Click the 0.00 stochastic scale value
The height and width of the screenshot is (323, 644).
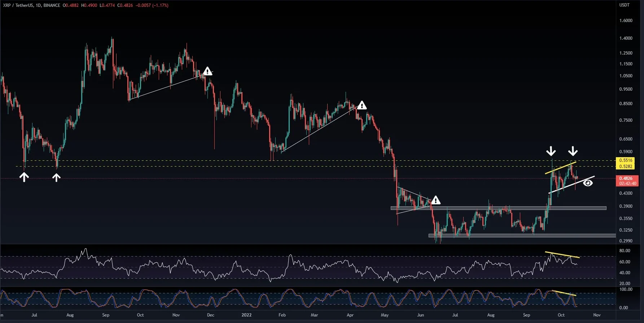point(623,308)
